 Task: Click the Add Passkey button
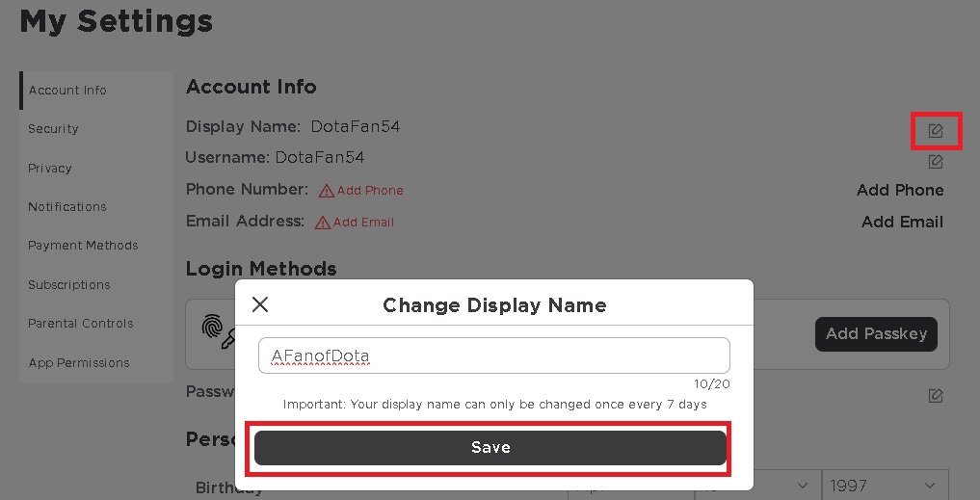[x=876, y=333]
